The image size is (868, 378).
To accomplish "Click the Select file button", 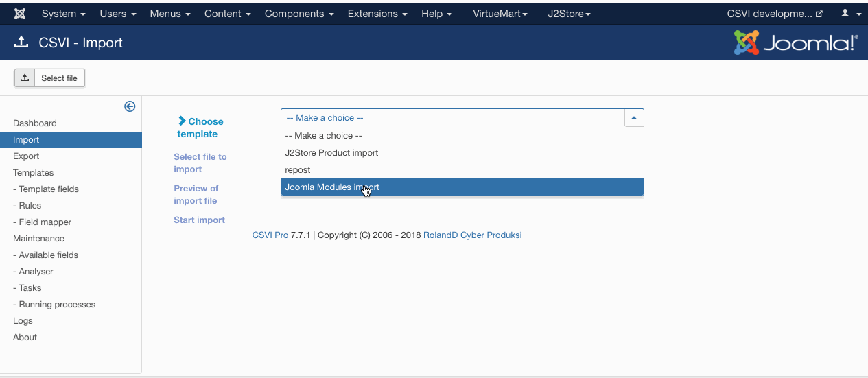I will click(x=49, y=78).
